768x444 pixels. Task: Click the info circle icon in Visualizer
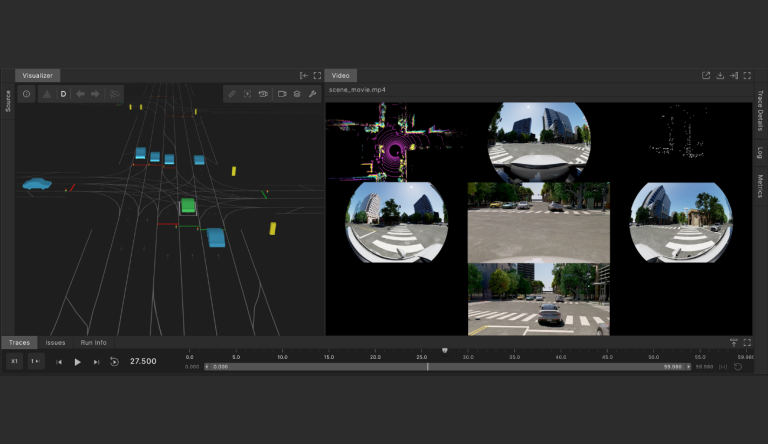(26, 94)
